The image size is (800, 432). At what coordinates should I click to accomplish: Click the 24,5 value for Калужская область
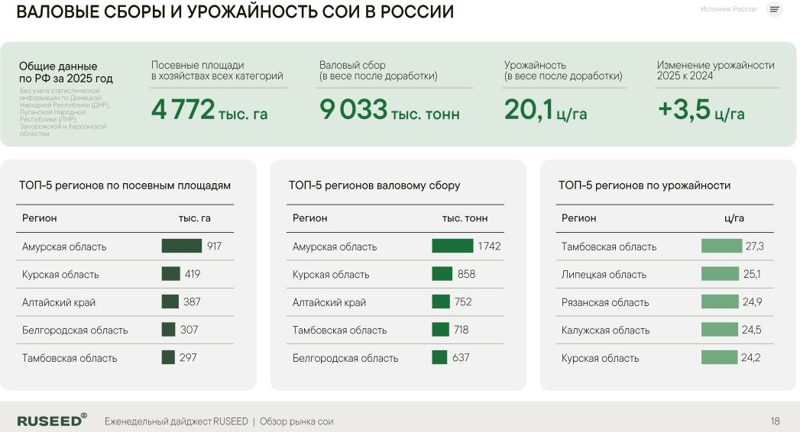click(752, 330)
